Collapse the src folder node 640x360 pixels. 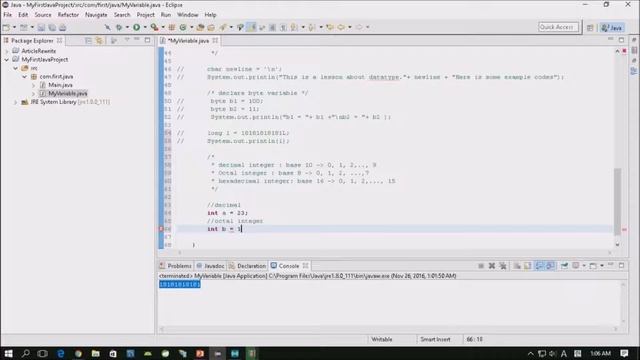click(x=16, y=68)
